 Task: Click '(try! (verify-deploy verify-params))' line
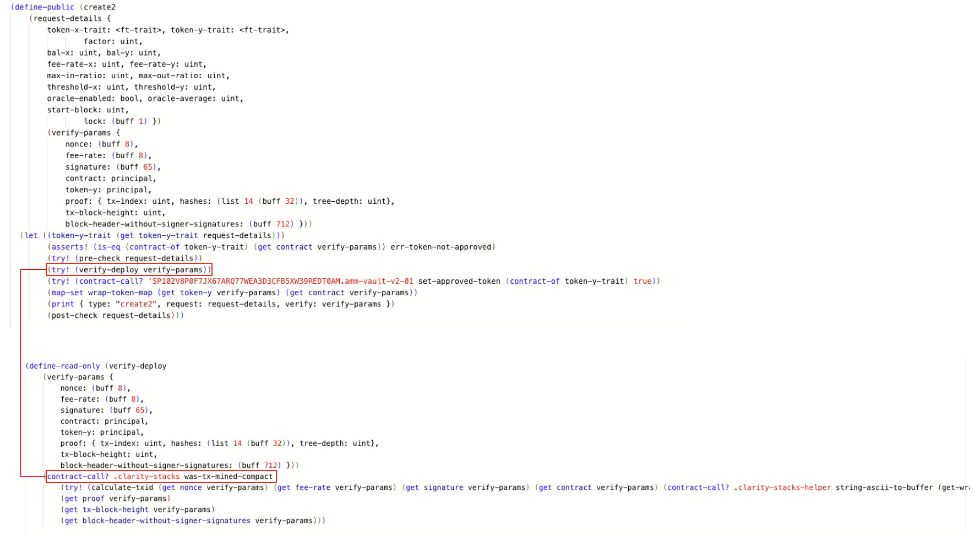pos(129,270)
